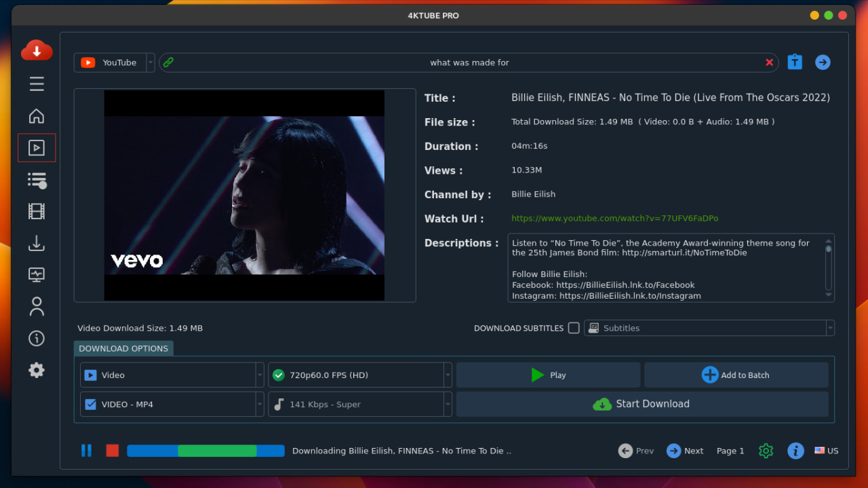Click Add to Batch button
The image size is (868, 488).
(736, 375)
